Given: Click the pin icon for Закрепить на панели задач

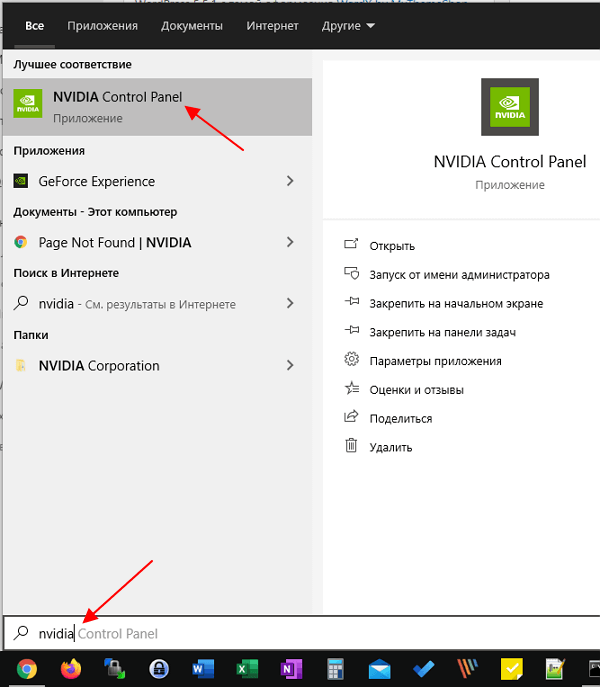Looking at the screenshot, I should 351,331.
